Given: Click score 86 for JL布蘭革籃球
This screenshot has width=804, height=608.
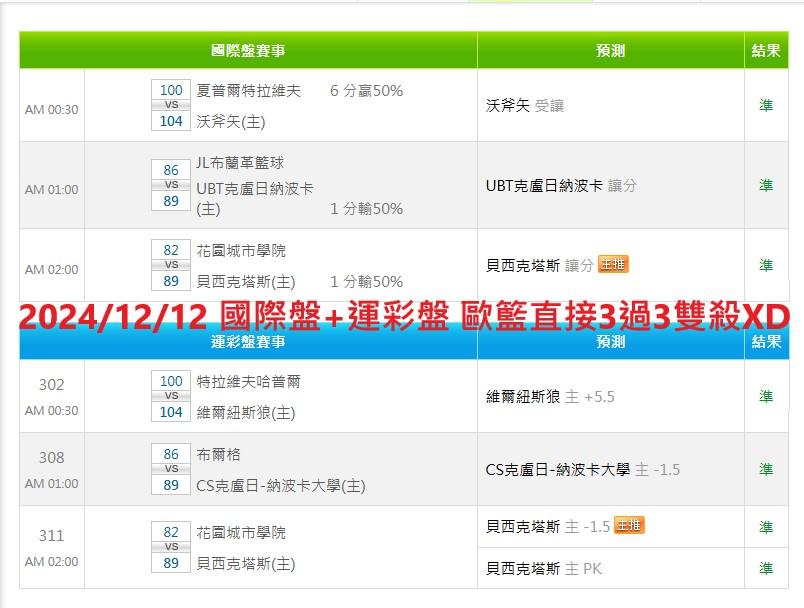Looking at the screenshot, I should coord(171,170).
